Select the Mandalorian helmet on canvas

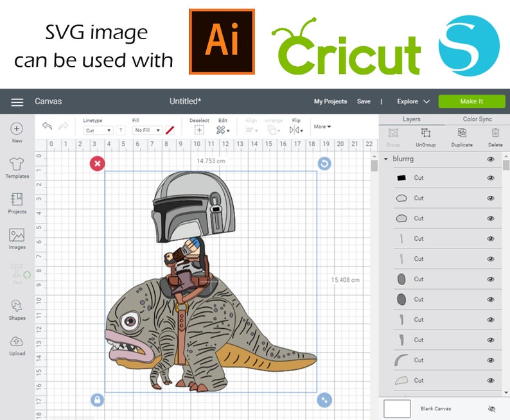tap(193, 207)
